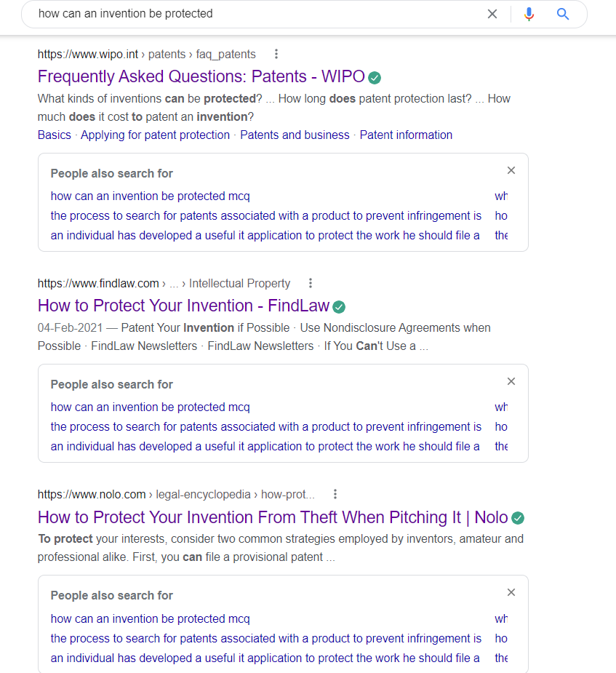
Task: Start voice search with the microphone icon
Action: coord(529,14)
